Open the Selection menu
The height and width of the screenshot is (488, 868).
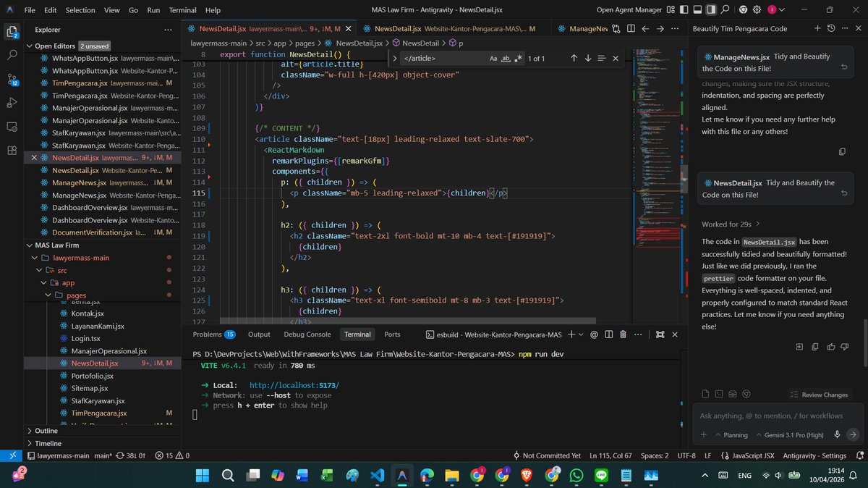(80, 10)
